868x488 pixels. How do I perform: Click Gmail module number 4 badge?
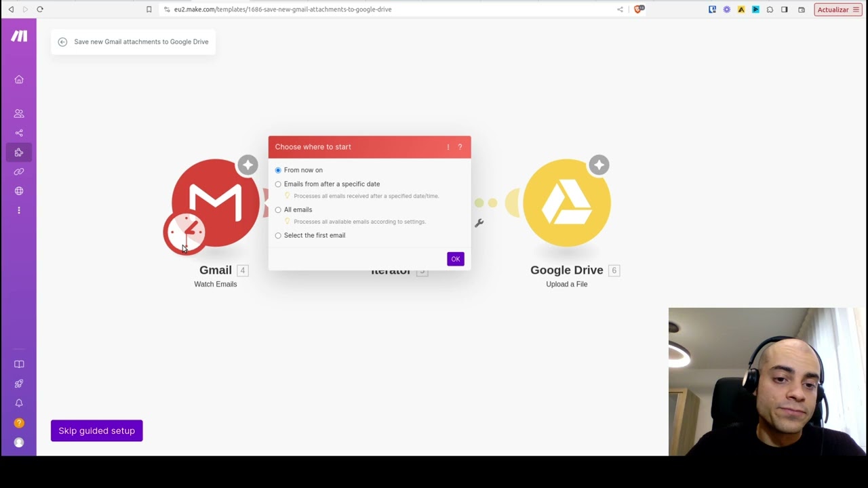tap(243, 270)
